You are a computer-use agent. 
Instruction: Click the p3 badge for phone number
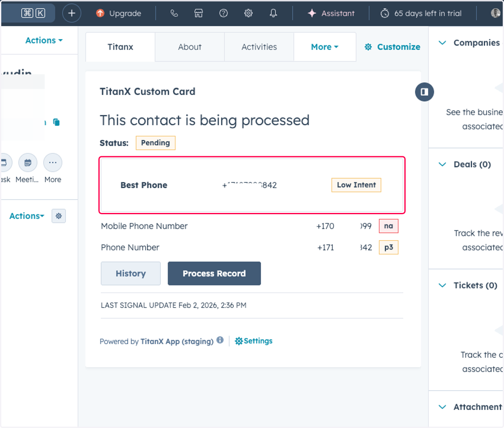(x=388, y=247)
